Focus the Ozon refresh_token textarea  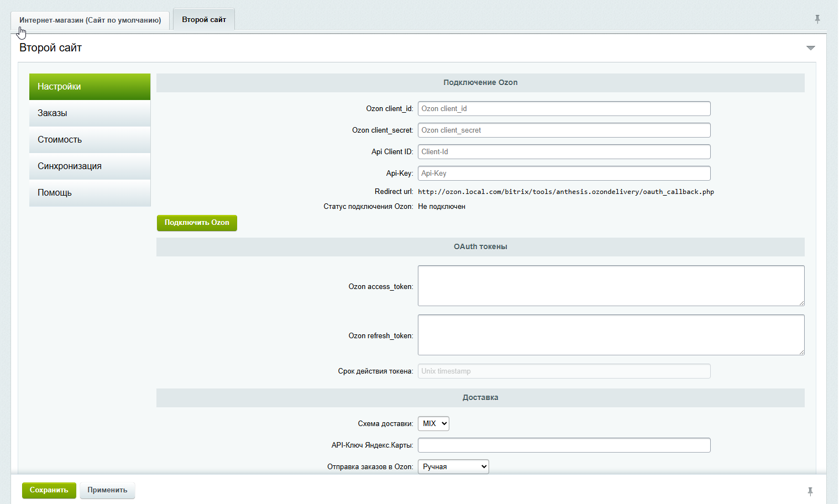point(611,335)
